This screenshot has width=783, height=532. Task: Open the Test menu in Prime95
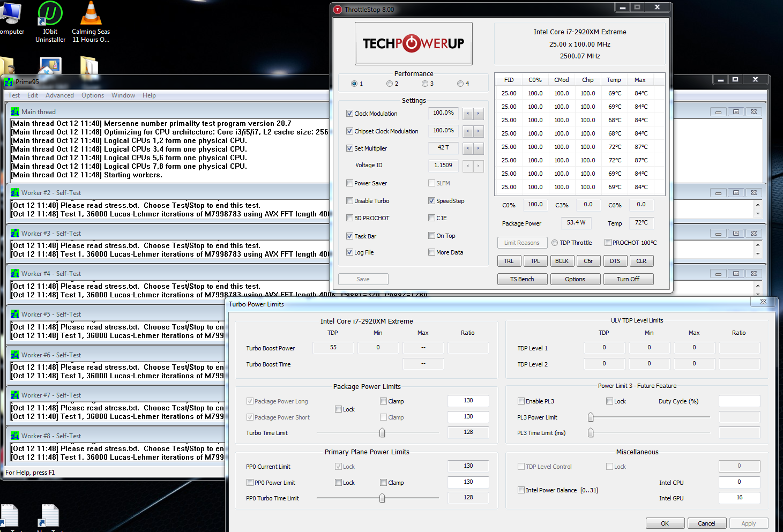click(x=14, y=95)
